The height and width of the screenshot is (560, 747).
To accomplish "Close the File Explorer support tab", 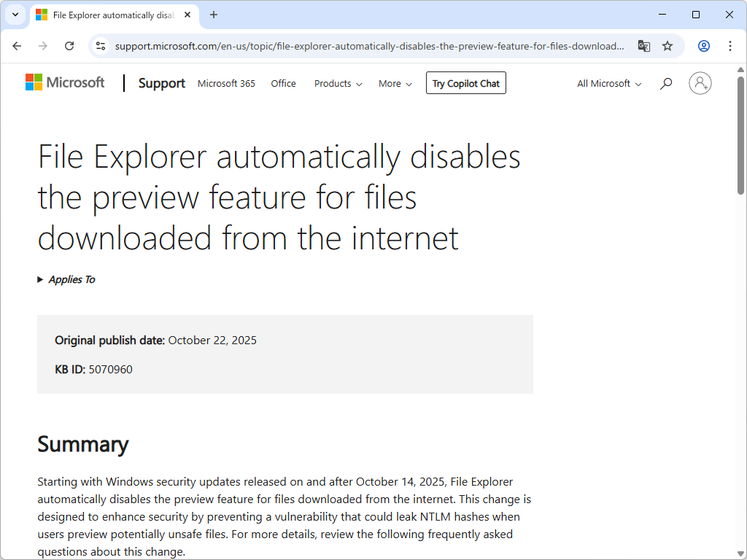I will pos(187,15).
